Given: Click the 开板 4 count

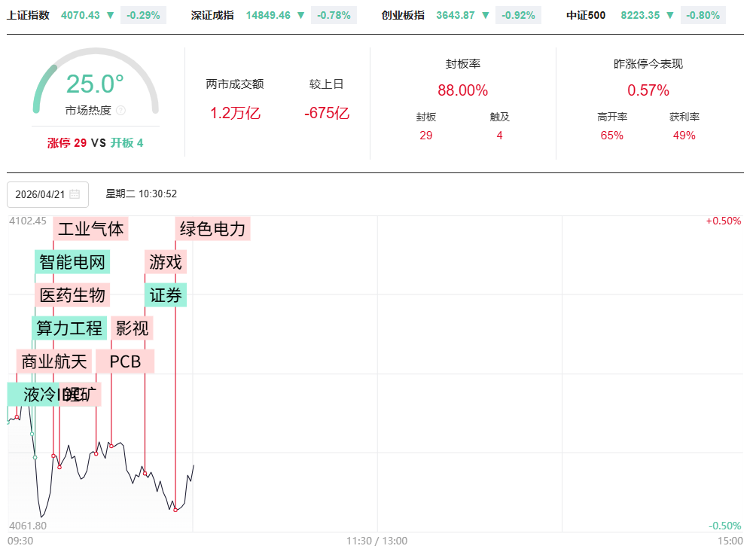Looking at the screenshot, I should (127, 143).
